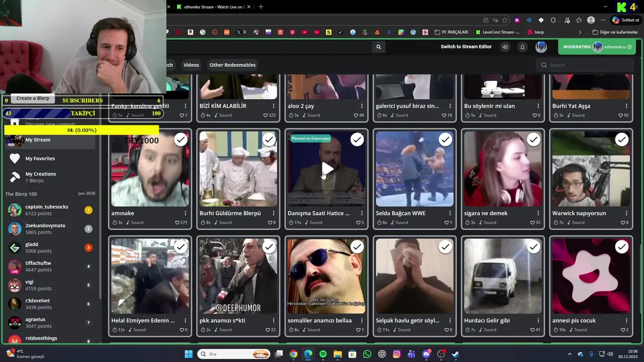Click the Windows Start button
The image size is (644, 362).
click(189, 354)
